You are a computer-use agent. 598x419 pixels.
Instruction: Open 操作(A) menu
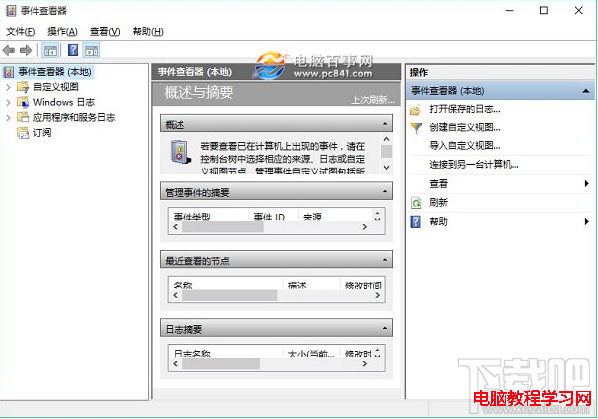point(62,32)
